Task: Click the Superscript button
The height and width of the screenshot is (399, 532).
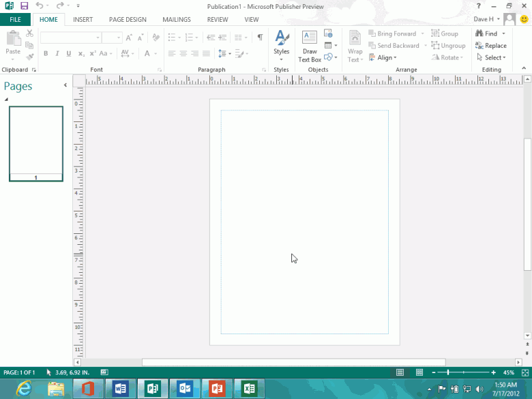Action: (93, 54)
